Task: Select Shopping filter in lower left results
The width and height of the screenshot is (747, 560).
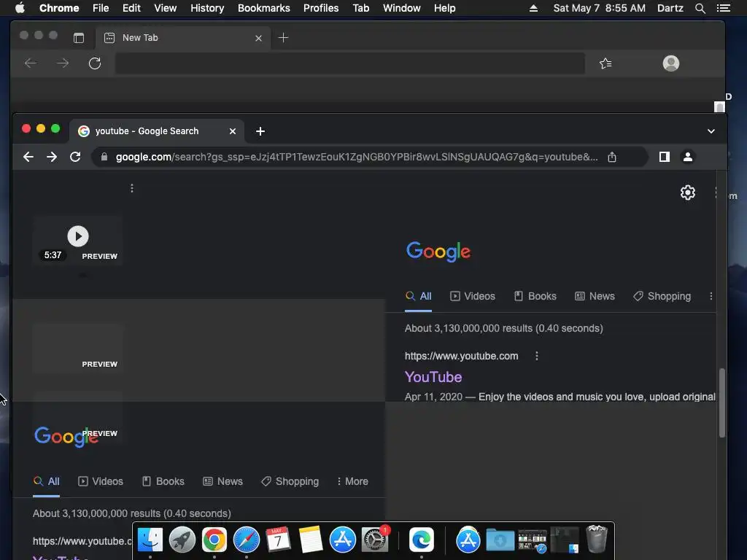Action: click(290, 481)
